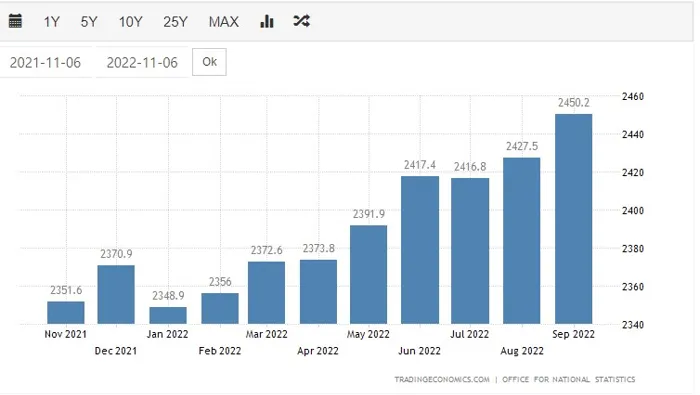The height and width of the screenshot is (395, 700).
Task: Select the Jul 2022 bar labeled 2416.8
Action: click(x=470, y=251)
